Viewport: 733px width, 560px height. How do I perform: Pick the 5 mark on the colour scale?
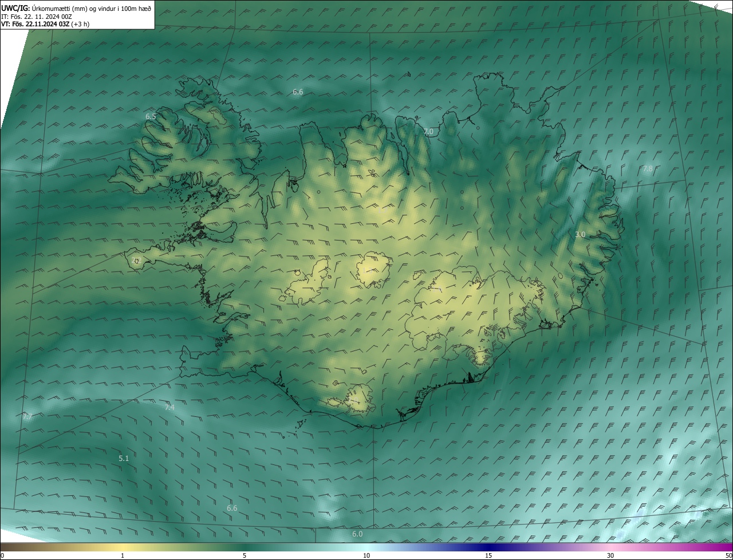click(x=245, y=555)
